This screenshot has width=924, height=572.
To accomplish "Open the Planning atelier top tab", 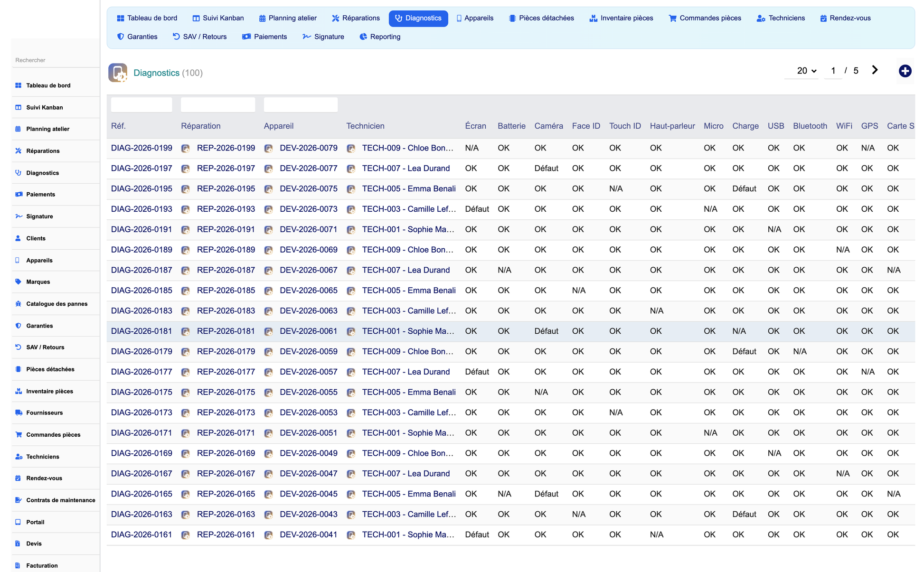I will 288,18.
